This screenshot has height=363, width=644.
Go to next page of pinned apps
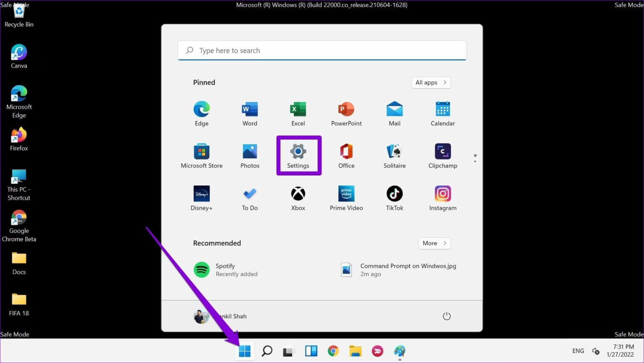tap(475, 161)
